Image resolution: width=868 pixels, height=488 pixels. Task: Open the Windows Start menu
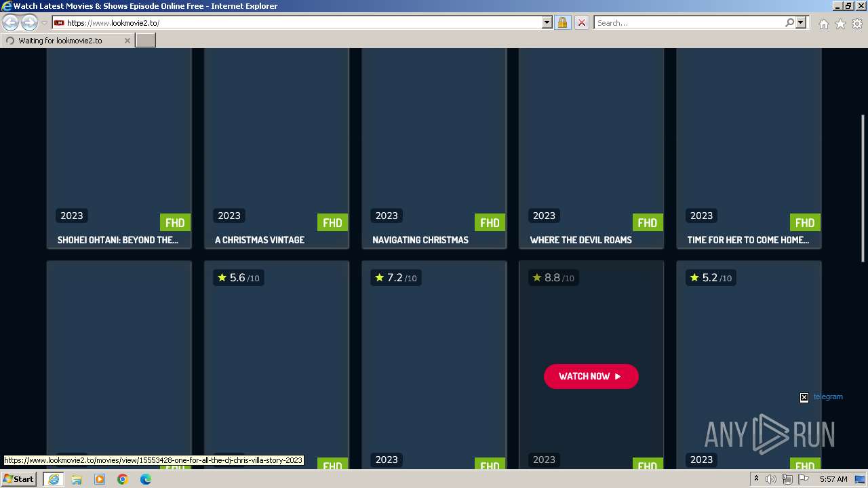point(18,479)
